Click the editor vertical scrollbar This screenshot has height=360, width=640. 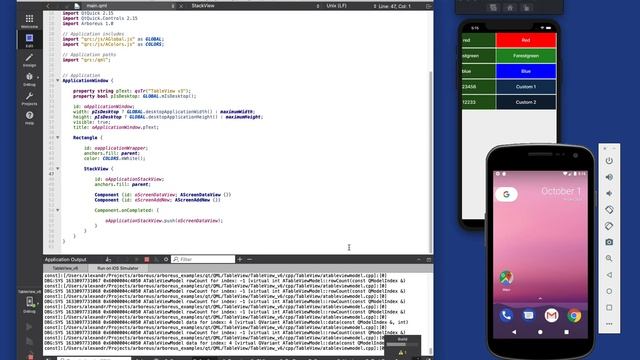pos(431,161)
